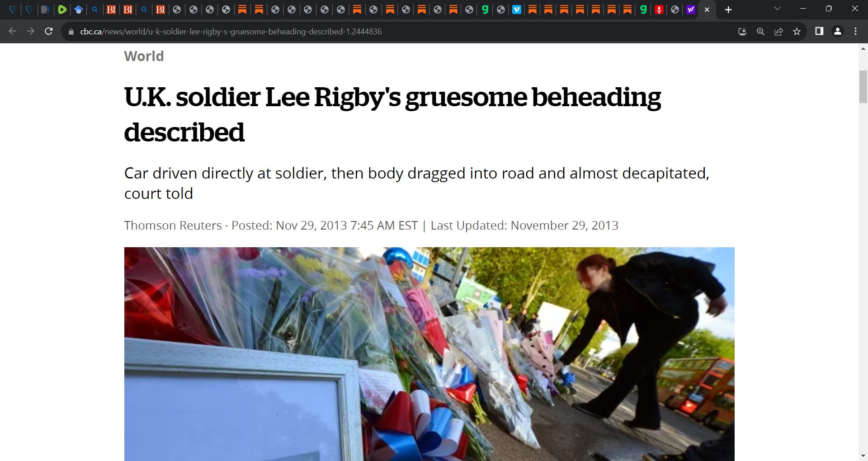Click the install app download icon

pos(742,31)
